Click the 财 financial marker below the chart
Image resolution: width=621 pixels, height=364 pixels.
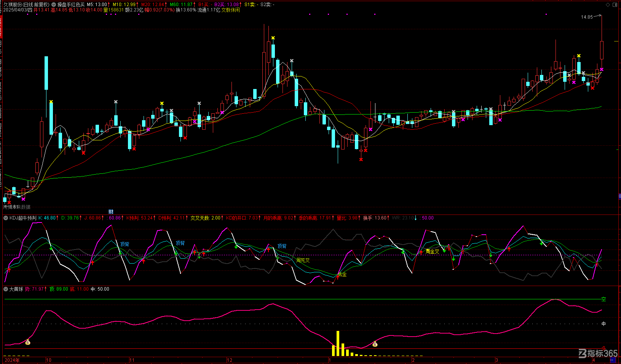[111, 211]
